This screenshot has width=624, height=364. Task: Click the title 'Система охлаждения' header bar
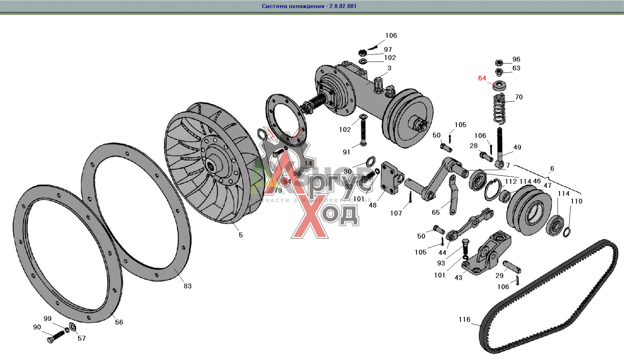(x=309, y=6)
